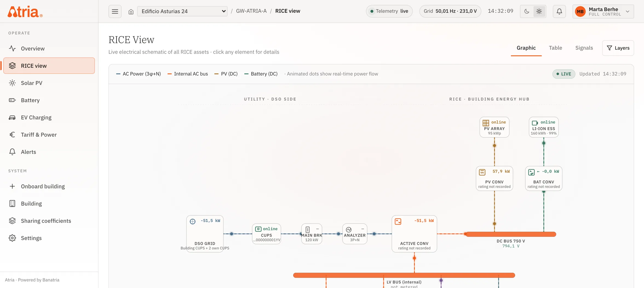Viewport: 644px width, 288px height.
Task: Open Battery section in sidebar
Action: [49, 100]
